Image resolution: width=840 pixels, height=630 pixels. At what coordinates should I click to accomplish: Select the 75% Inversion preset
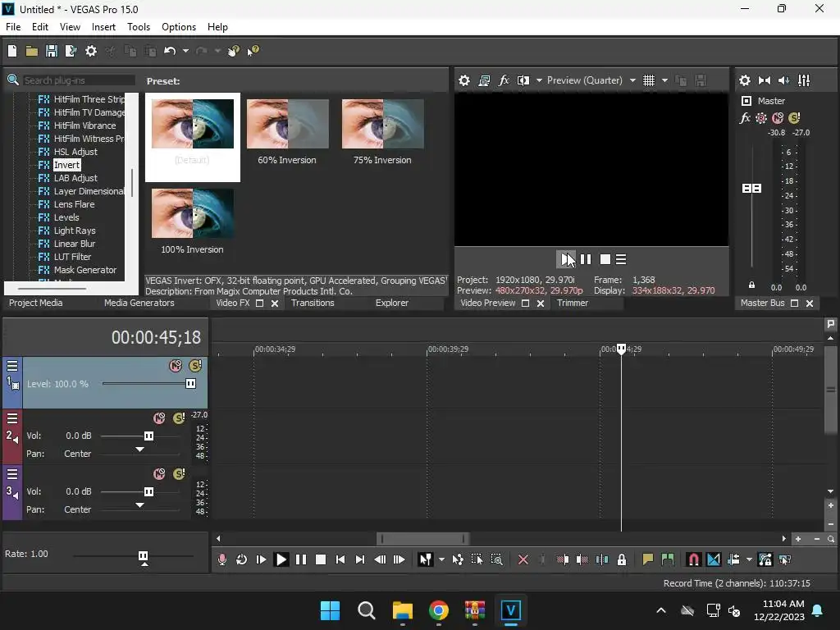click(382, 132)
